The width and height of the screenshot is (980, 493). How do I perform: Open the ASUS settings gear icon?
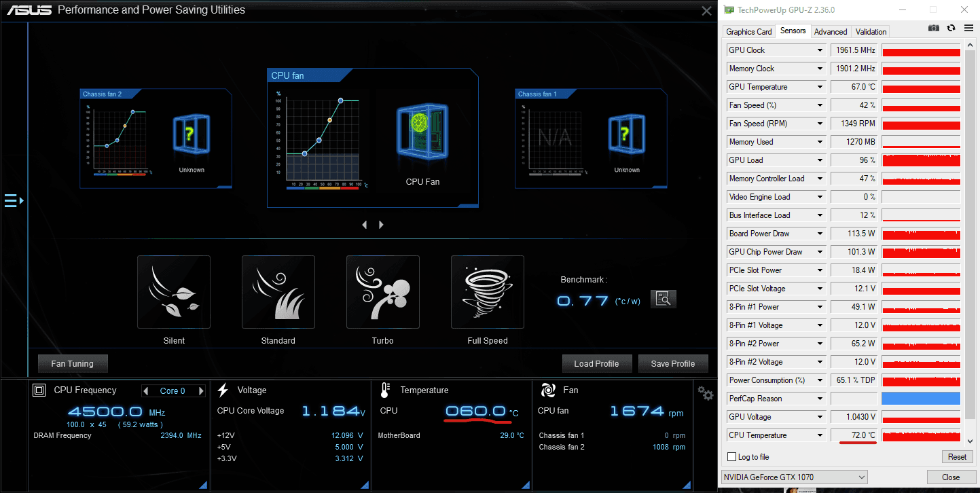pyautogui.click(x=706, y=393)
